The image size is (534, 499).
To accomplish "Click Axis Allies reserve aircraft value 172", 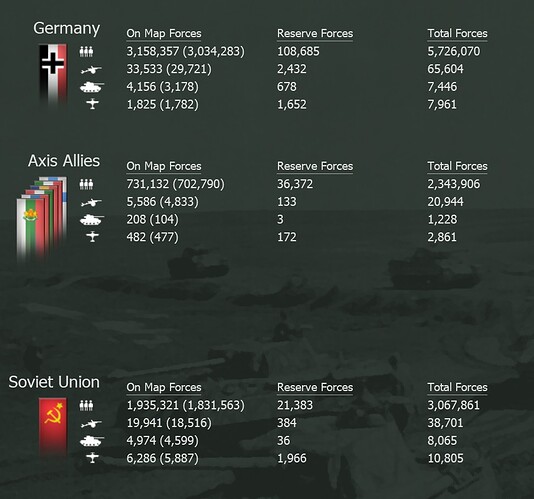I will (287, 237).
